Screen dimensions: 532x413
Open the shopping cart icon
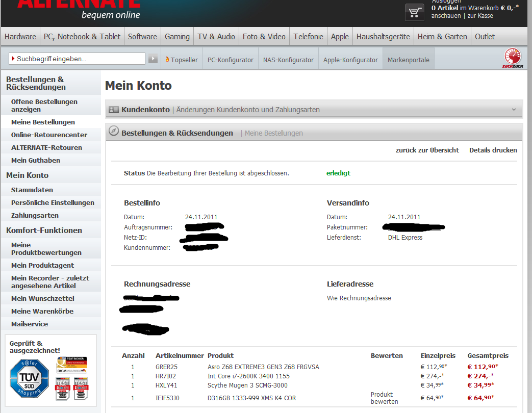pyautogui.click(x=414, y=13)
